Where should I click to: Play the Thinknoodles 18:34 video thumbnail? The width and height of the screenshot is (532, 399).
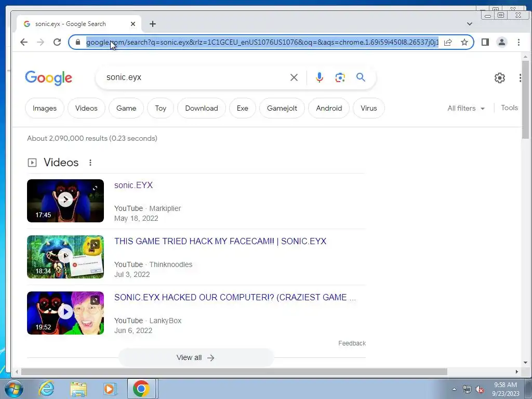coord(65,257)
